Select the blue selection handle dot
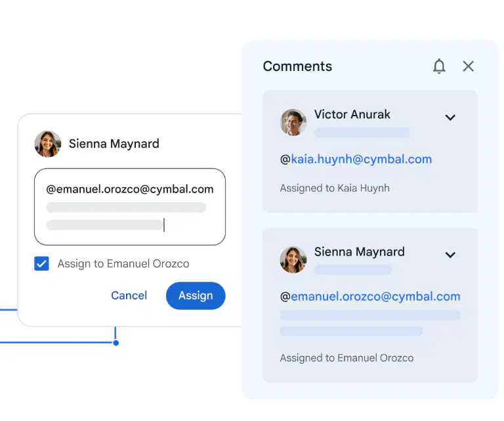The image size is (504, 421). 116,343
